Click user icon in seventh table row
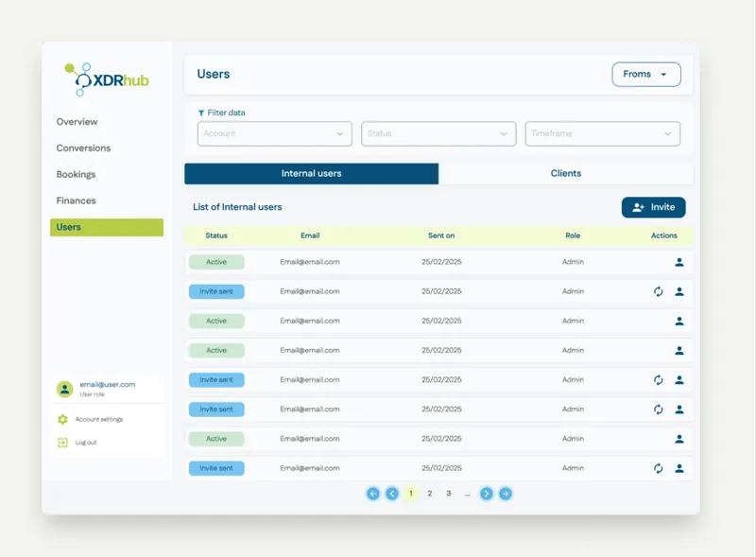 pyautogui.click(x=679, y=439)
